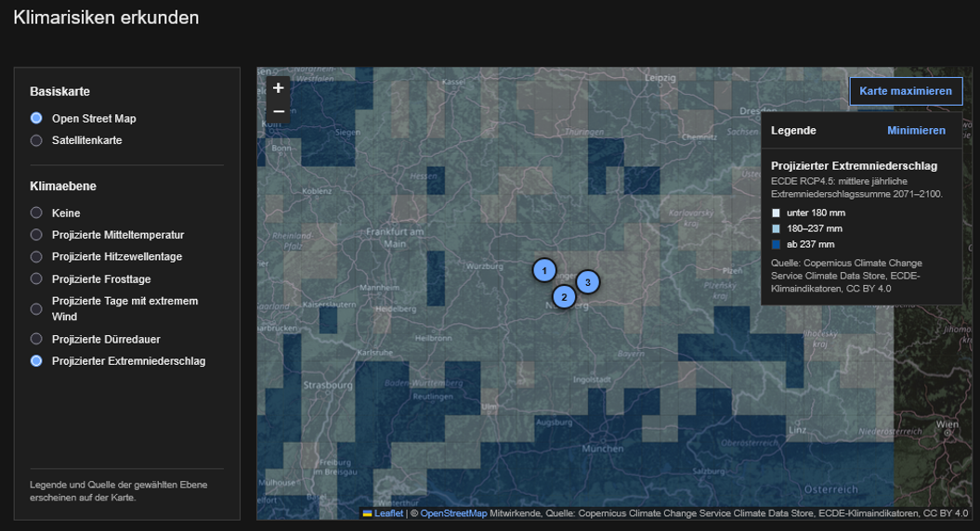Click the Linz label on the map
The image size is (980, 531).
pos(798,430)
